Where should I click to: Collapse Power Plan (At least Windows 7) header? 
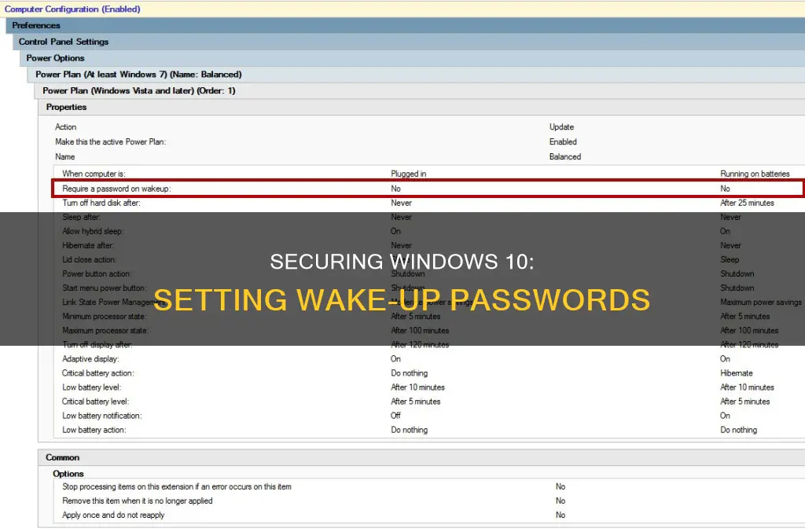pyautogui.click(x=416, y=75)
